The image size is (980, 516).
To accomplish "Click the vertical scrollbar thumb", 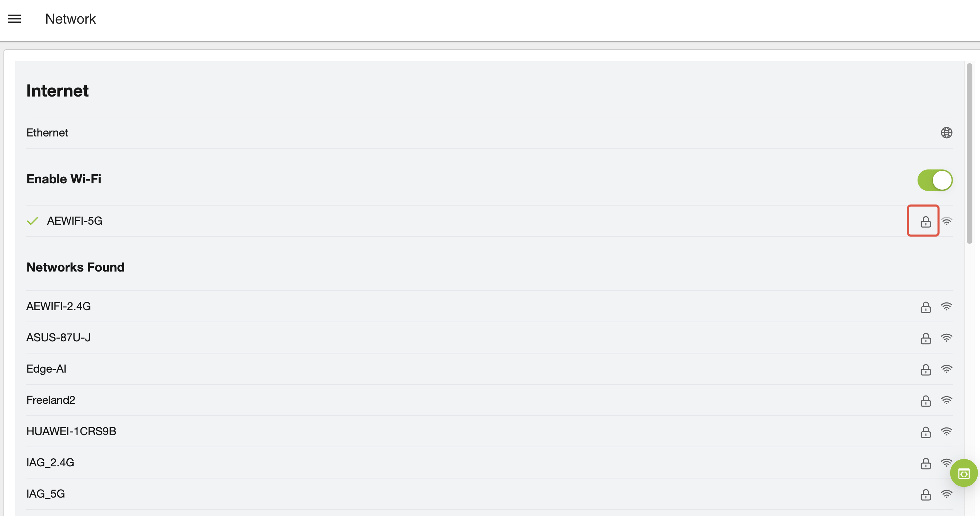I will (x=969, y=153).
